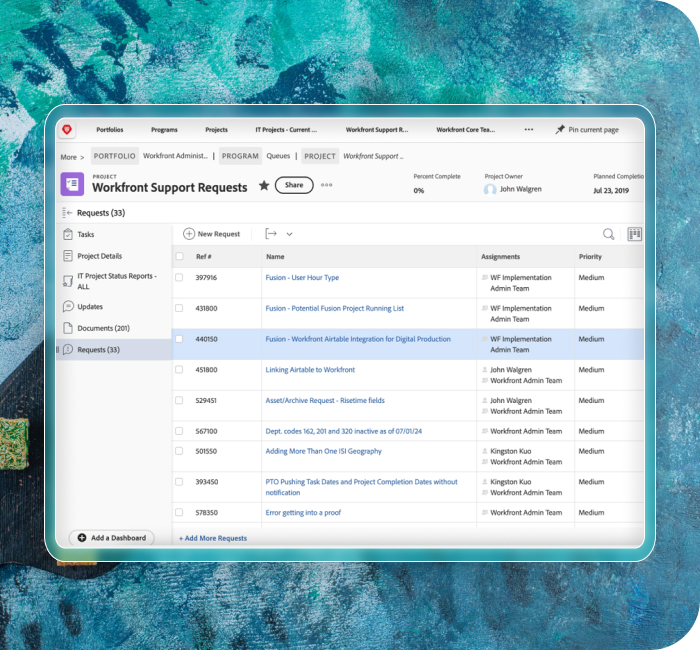
Task: Toggle the select-all header checkbox
Action: [179, 257]
